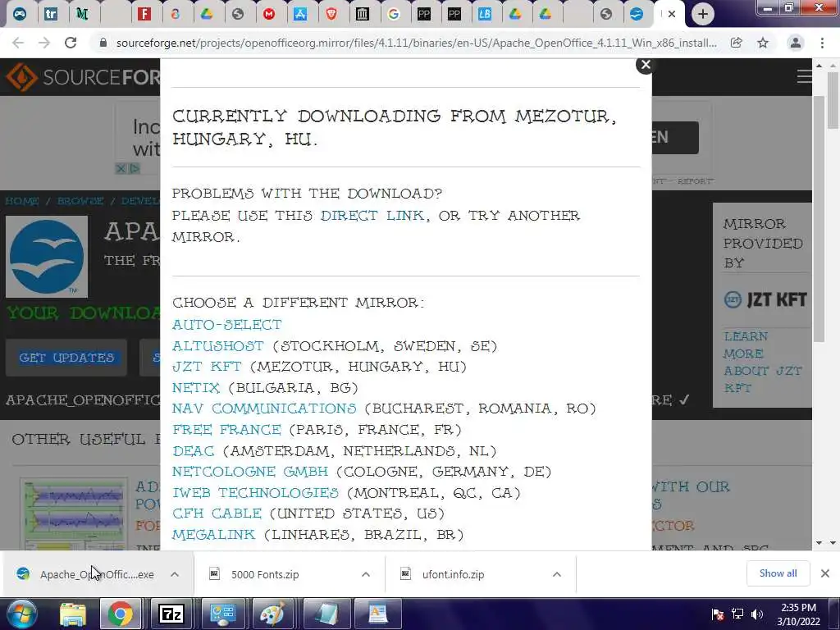The height and width of the screenshot is (630, 840).
Task: Click the GET UPDATES button
Action: (x=66, y=358)
